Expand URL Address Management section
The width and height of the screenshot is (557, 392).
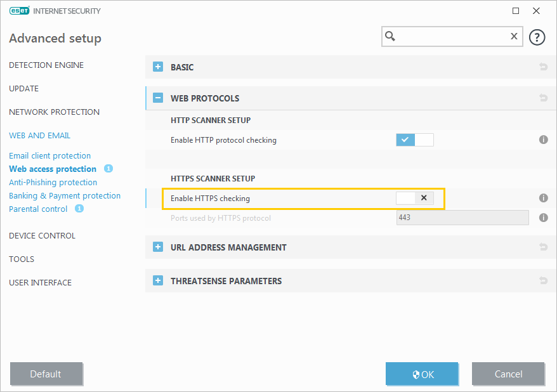158,247
